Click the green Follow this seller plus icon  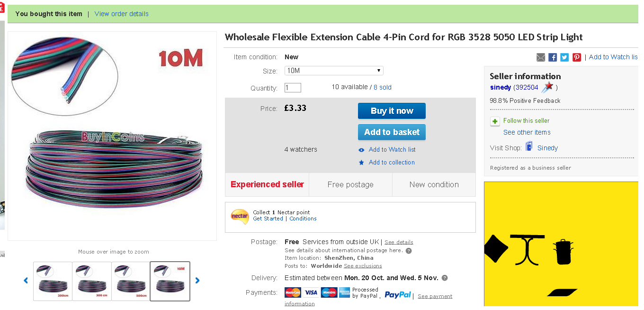pyautogui.click(x=495, y=121)
